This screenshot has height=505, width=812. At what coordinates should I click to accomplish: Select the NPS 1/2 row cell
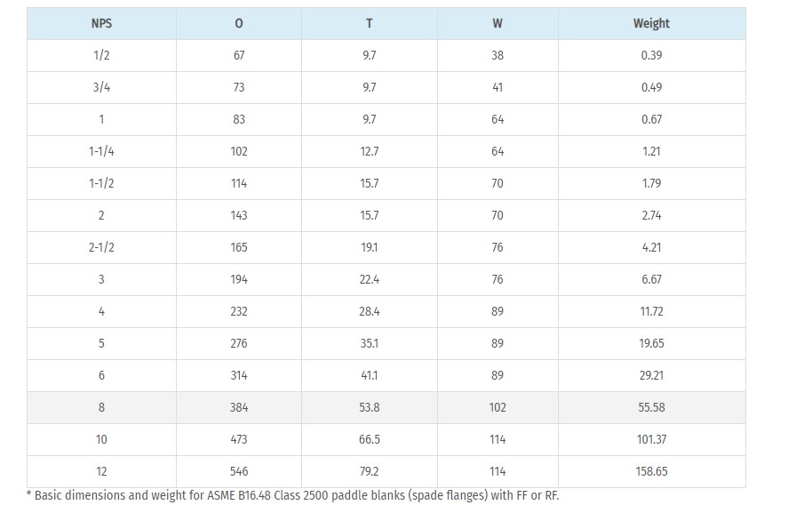point(101,55)
